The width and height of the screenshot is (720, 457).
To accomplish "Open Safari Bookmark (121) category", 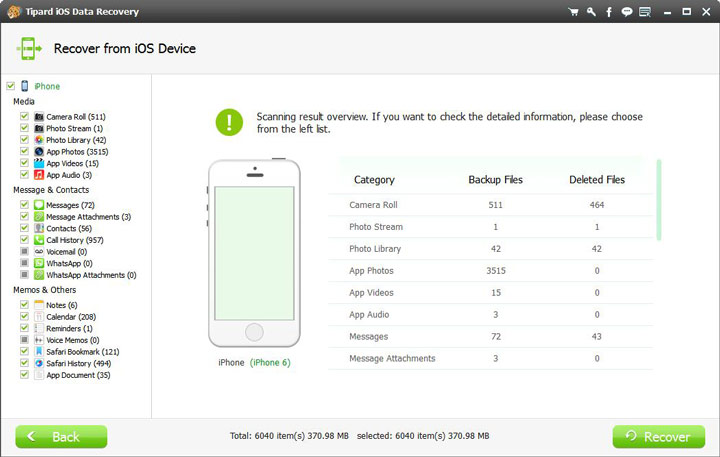I will pyautogui.click(x=83, y=352).
